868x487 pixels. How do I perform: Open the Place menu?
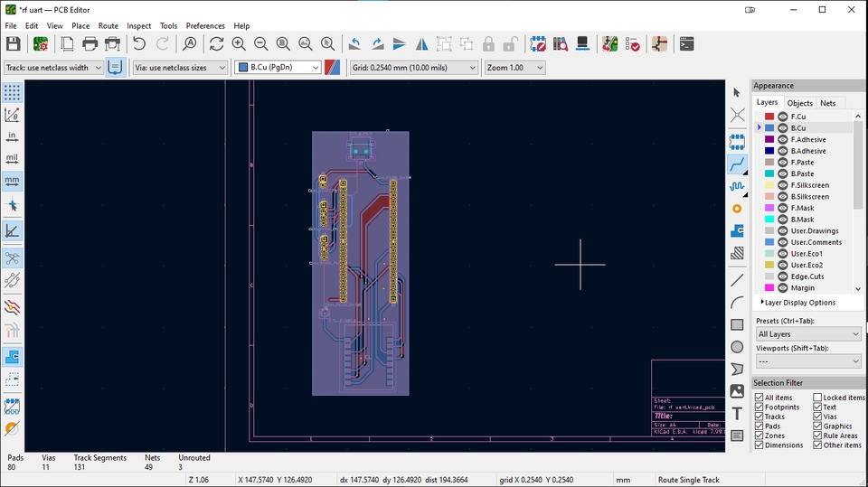pos(80,25)
